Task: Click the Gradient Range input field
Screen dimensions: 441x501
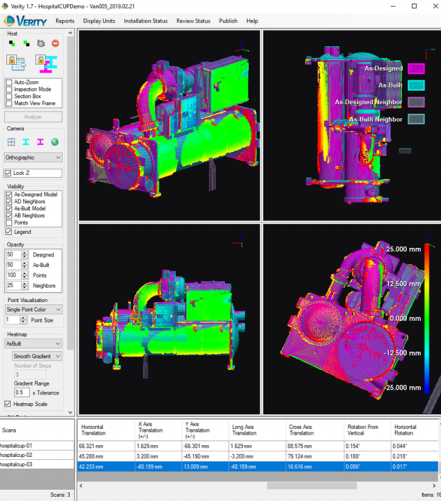Action: point(22,392)
